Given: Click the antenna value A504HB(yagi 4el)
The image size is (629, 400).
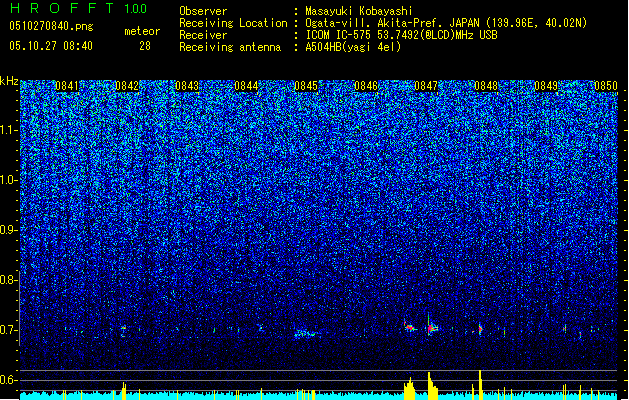Looking at the screenshot, I should pos(353,47).
